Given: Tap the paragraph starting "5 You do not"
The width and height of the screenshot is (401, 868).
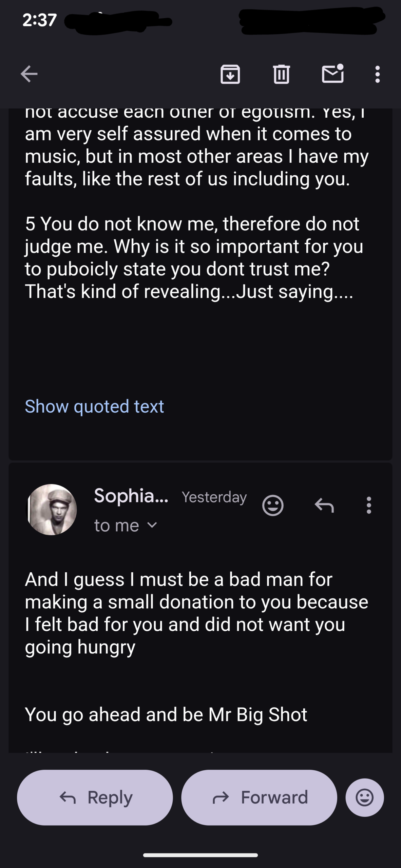Looking at the screenshot, I should 193,258.
